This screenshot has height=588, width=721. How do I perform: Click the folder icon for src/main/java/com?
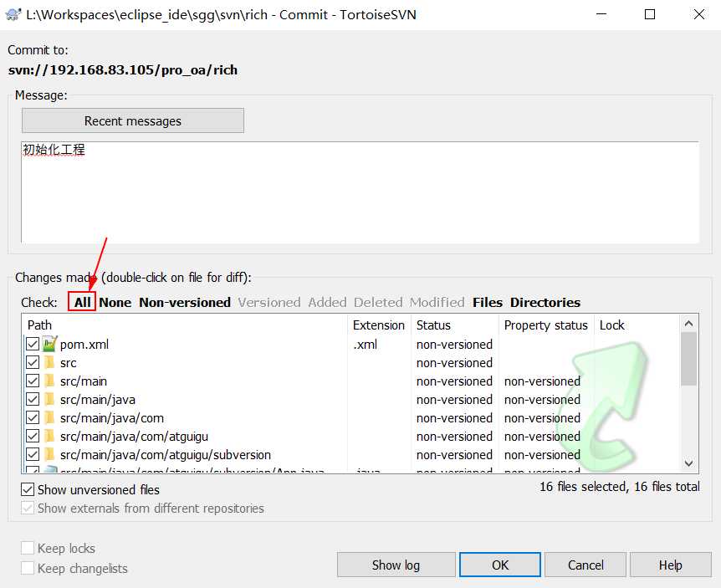pyautogui.click(x=49, y=418)
